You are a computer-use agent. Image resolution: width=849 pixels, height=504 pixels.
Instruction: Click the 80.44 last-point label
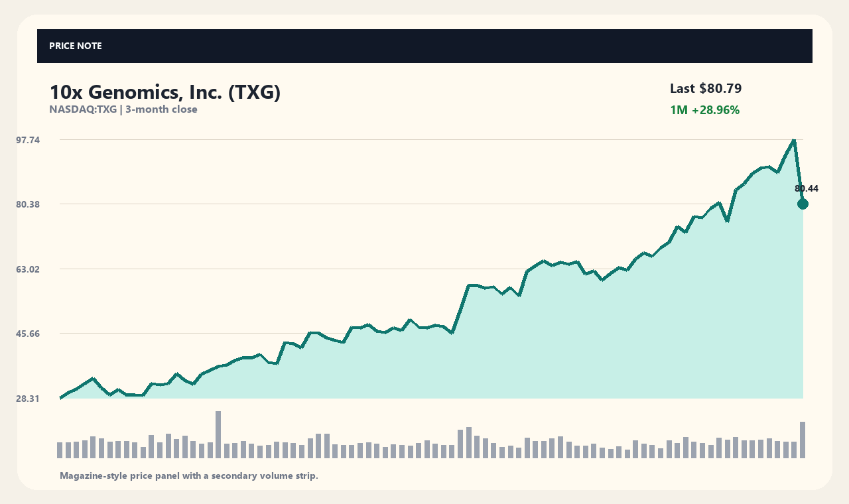[807, 188]
